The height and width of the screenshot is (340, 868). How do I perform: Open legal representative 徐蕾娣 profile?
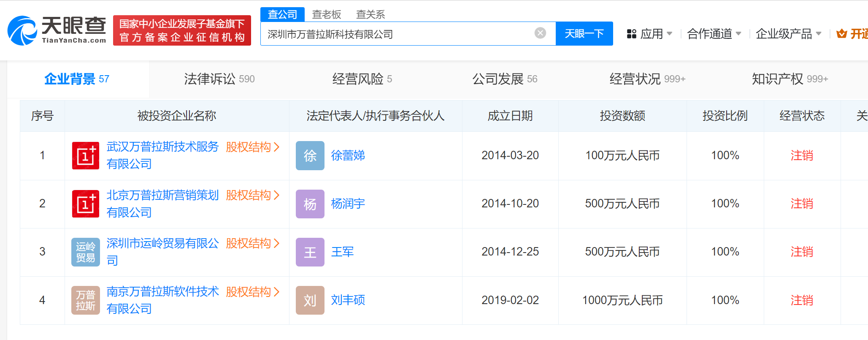tap(348, 155)
